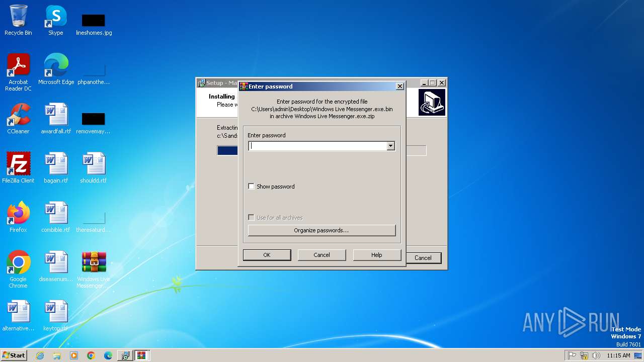Cancel the Enter password dialog
This screenshot has width=644, height=362.
321,255
